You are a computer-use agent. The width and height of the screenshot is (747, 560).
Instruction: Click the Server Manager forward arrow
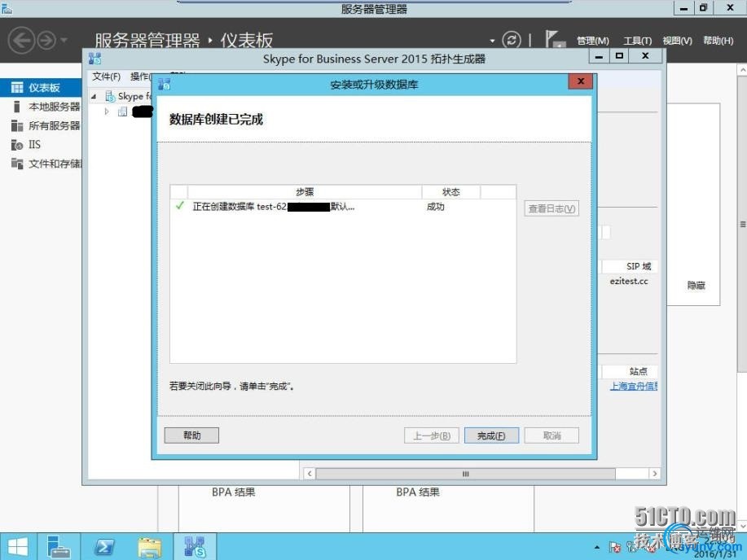pos(46,41)
